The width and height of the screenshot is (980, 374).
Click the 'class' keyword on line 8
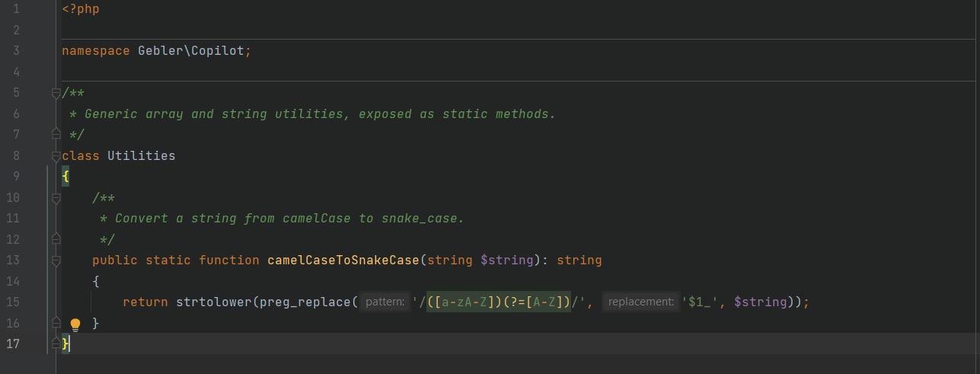pyautogui.click(x=81, y=155)
